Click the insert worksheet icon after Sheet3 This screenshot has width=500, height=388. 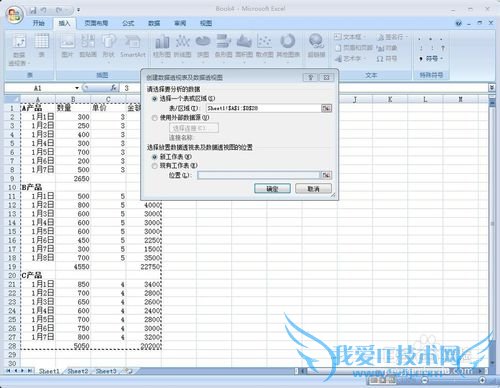click(129, 370)
